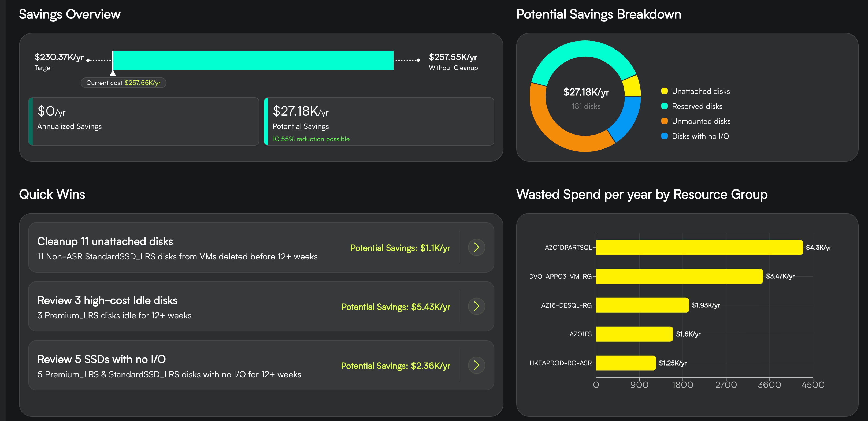The image size is (868, 421).
Task: Click the Target diamond marker on savings bar
Action: 88,60
